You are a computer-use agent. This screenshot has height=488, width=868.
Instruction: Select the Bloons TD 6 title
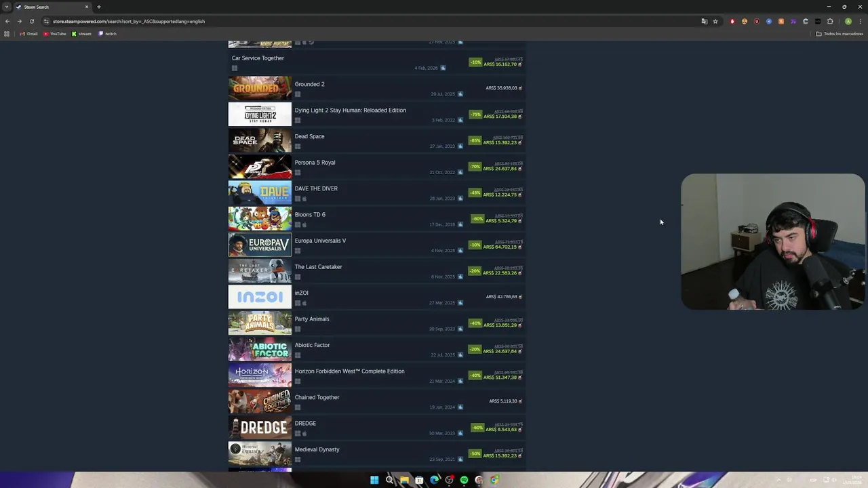(x=310, y=215)
